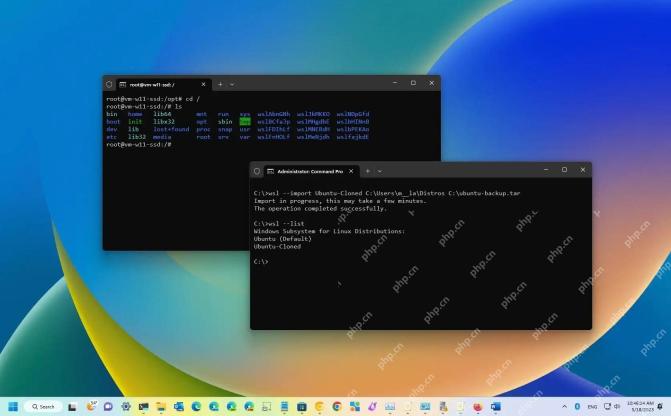Open the network tray icon
The height and width of the screenshot is (416, 671).
(607, 406)
